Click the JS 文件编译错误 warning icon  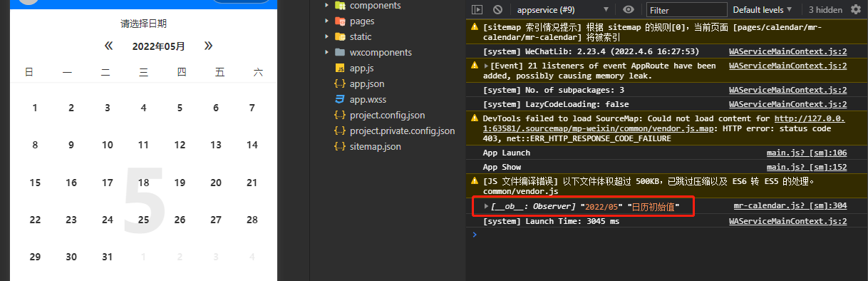click(475, 181)
